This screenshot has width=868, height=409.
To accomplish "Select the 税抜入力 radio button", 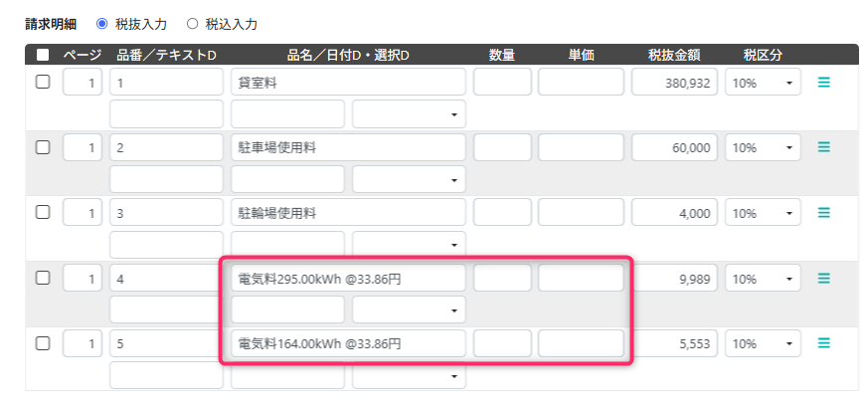I will click(101, 22).
